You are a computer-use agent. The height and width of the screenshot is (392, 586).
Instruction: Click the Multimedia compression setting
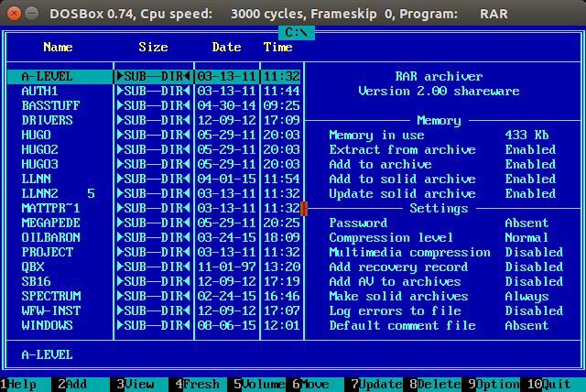446,252
